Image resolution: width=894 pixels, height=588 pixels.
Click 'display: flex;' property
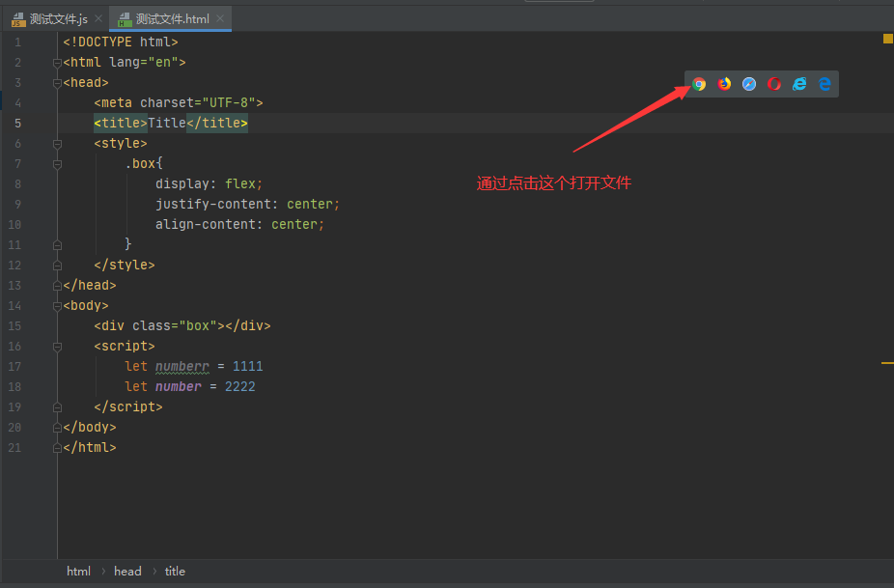209,184
